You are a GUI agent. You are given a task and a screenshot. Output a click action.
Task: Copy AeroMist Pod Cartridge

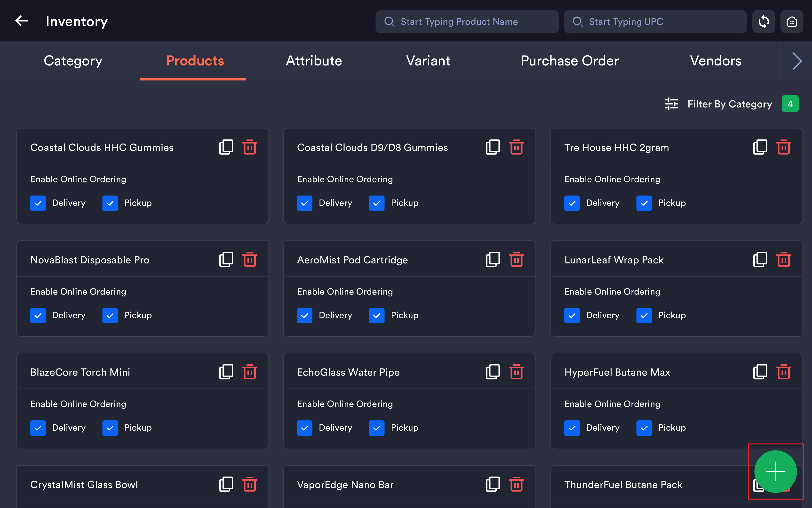click(x=493, y=259)
